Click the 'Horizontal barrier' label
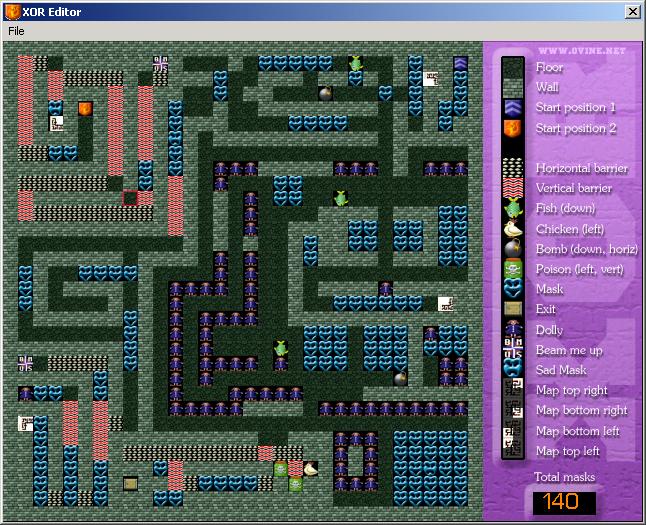This screenshot has width=646, height=525. (582, 168)
